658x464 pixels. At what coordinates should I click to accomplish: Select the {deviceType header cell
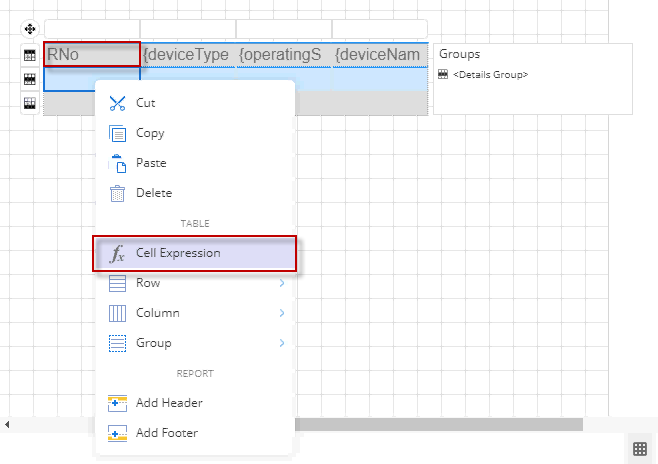pos(188,55)
